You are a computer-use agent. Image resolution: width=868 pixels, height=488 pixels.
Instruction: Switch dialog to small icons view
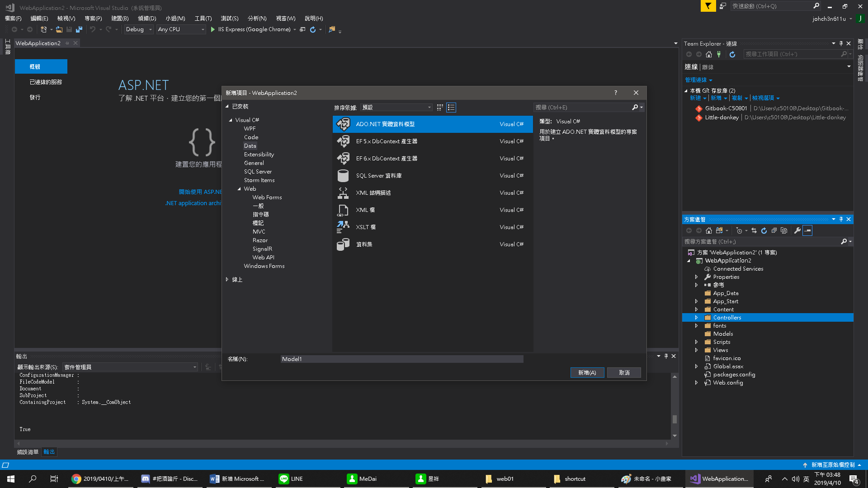coord(440,108)
